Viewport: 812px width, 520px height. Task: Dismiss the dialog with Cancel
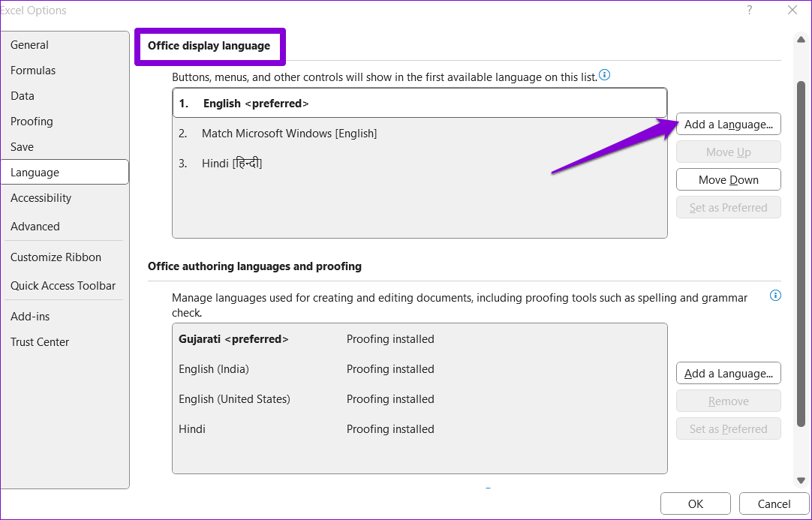(x=774, y=503)
